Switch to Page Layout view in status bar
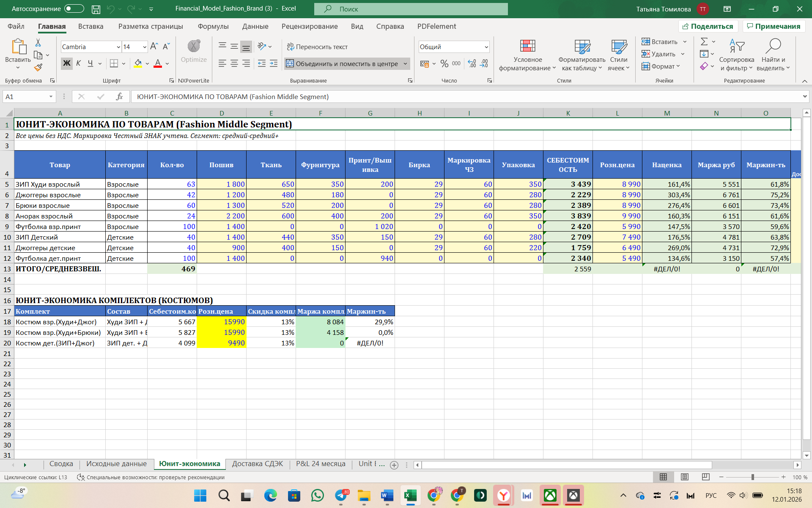Screen dimensions: 812x508 pyautogui.click(x=684, y=477)
